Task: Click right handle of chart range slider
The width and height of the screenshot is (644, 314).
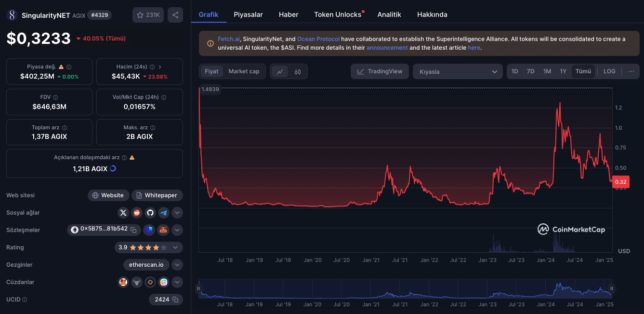Action: pyautogui.click(x=612, y=288)
